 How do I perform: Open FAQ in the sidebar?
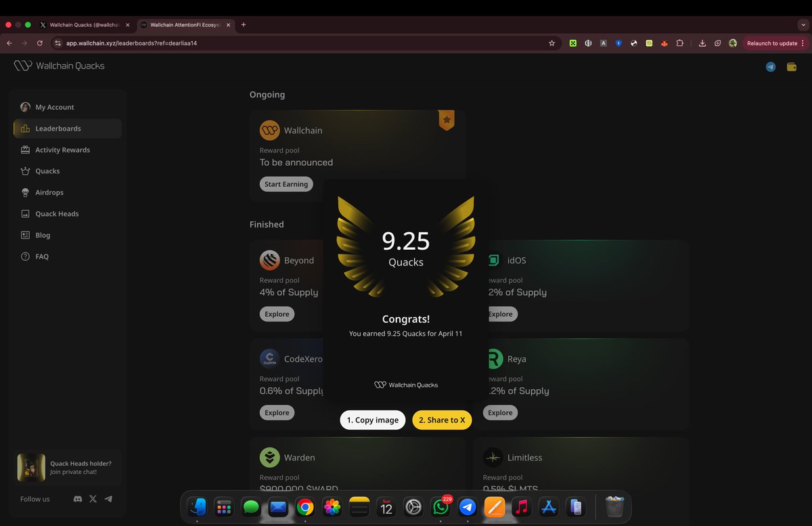click(x=68, y=257)
